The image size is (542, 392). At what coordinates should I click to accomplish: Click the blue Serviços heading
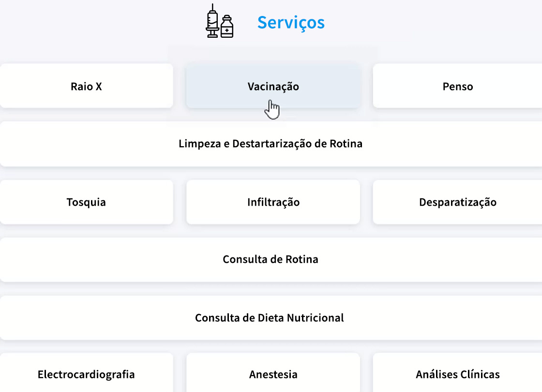point(291,22)
